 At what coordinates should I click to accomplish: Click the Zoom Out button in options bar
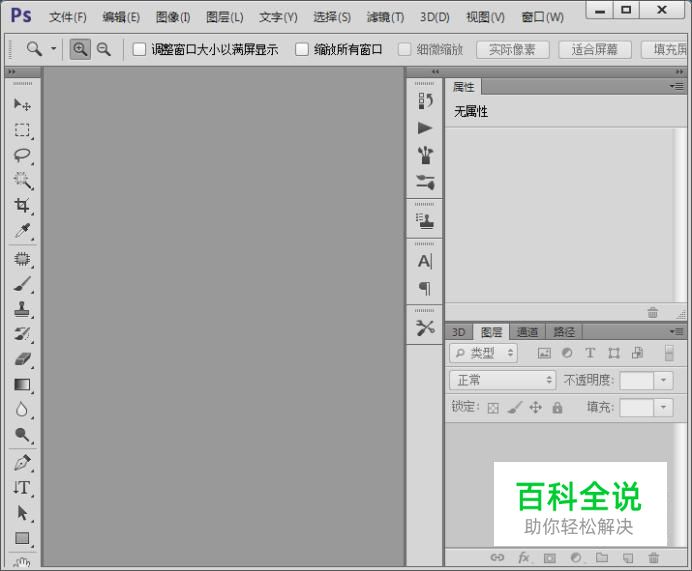104,49
